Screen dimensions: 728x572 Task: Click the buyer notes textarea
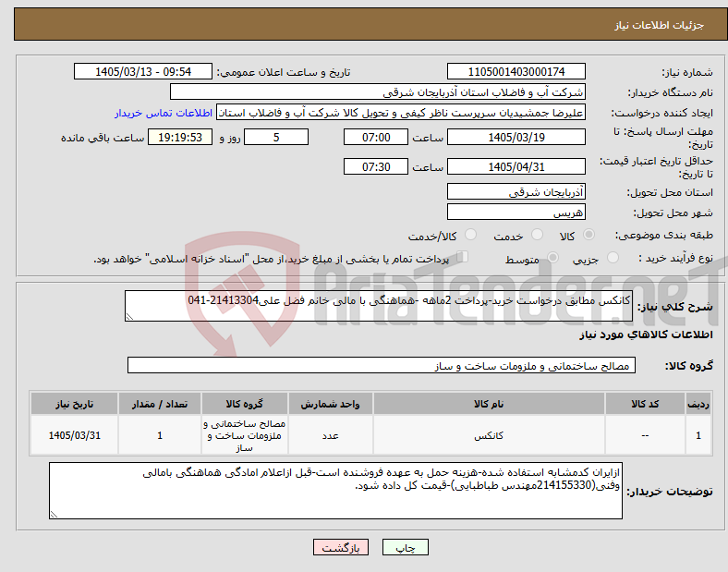click(x=335, y=491)
